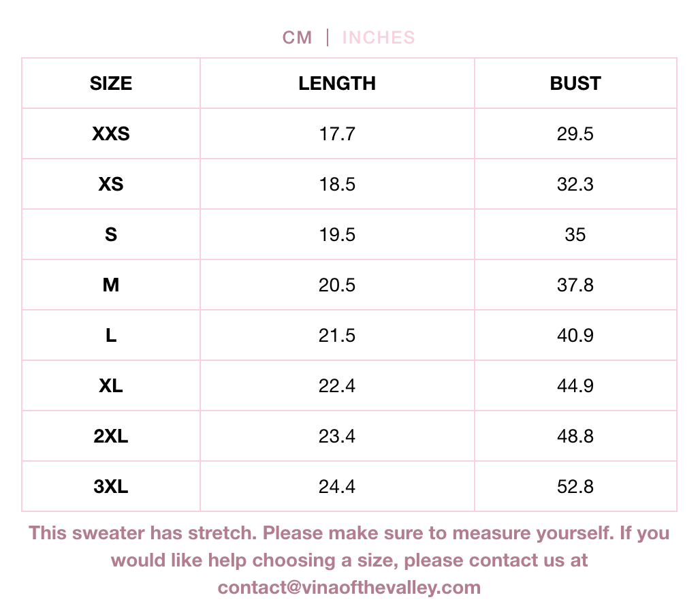Select the XXS size row label
Screen dimensions: 700x606
pos(111,134)
